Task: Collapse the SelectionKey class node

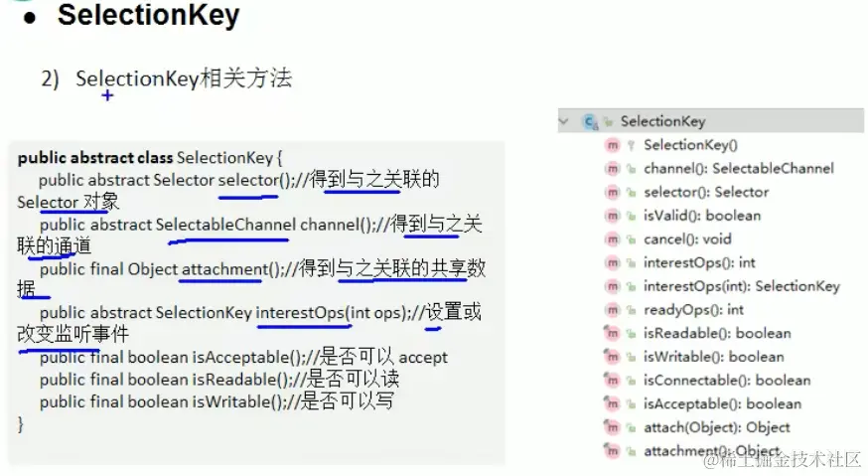Action: (564, 121)
